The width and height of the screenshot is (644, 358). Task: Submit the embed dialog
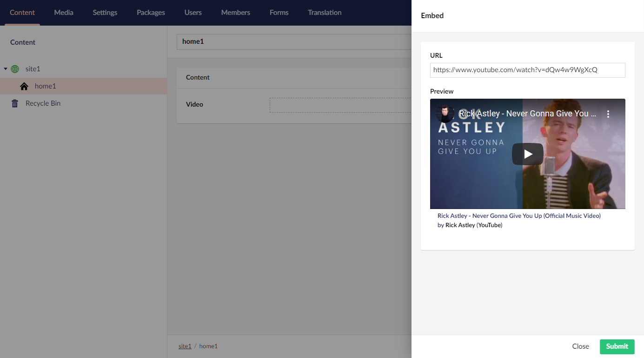[x=617, y=346]
